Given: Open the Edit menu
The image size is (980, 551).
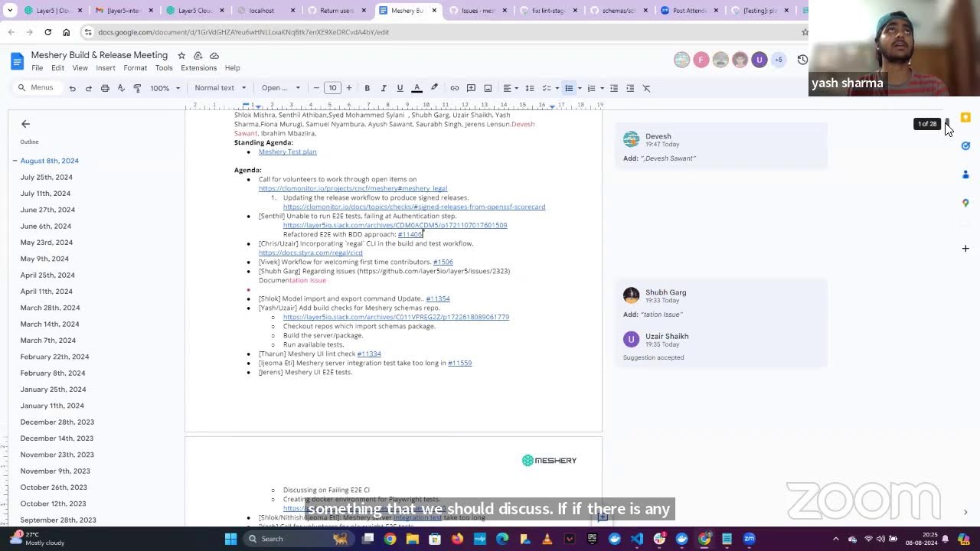Looking at the screenshot, I should coord(57,68).
